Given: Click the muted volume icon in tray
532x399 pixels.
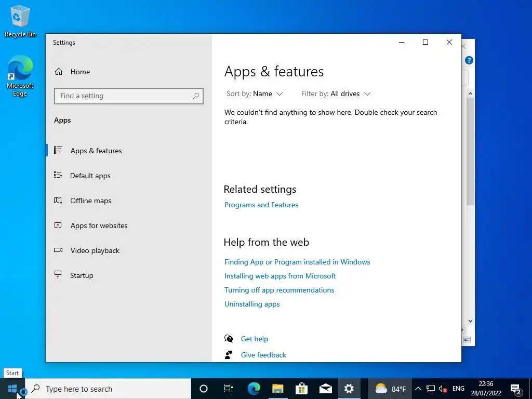Looking at the screenshot, I should tap(443, 389).
